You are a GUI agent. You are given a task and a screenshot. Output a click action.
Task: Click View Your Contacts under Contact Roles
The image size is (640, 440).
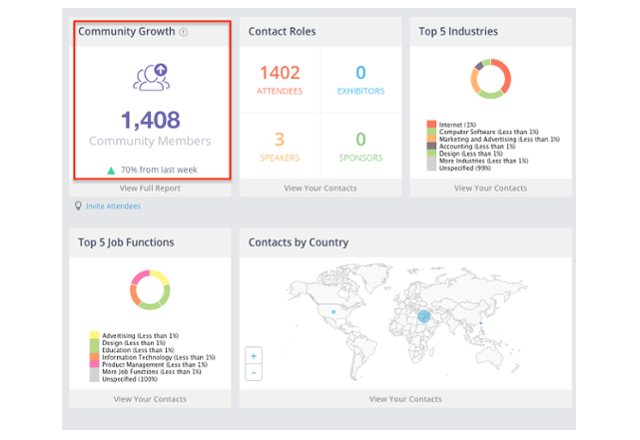(320, 187)
